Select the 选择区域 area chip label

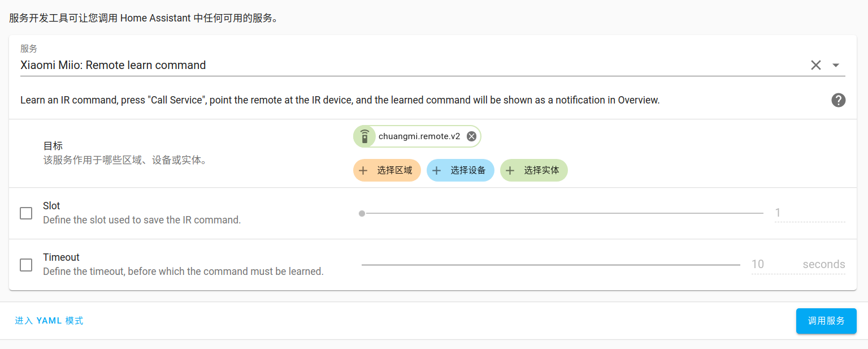[x=394, y=170]
